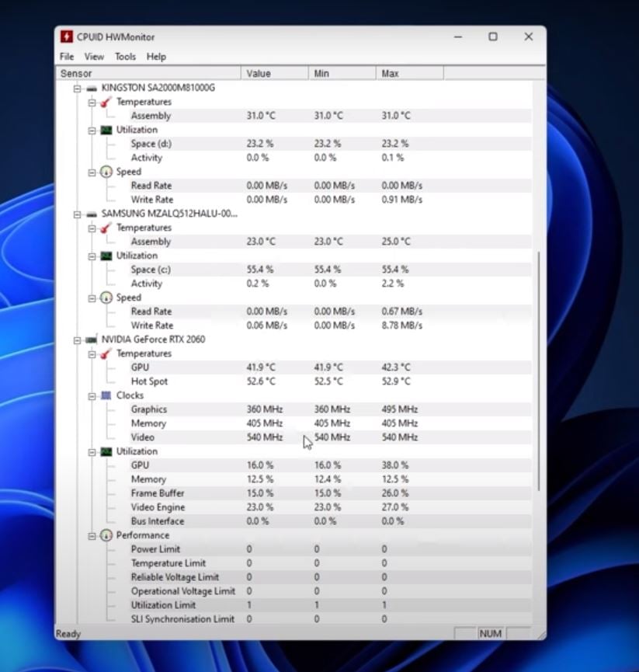Click the 38.0 % max GPU utilization value

pos(395,465)
